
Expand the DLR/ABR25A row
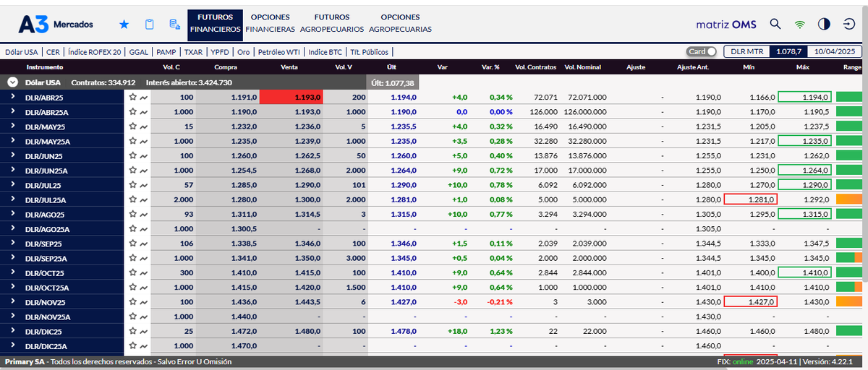pos(12,112)
